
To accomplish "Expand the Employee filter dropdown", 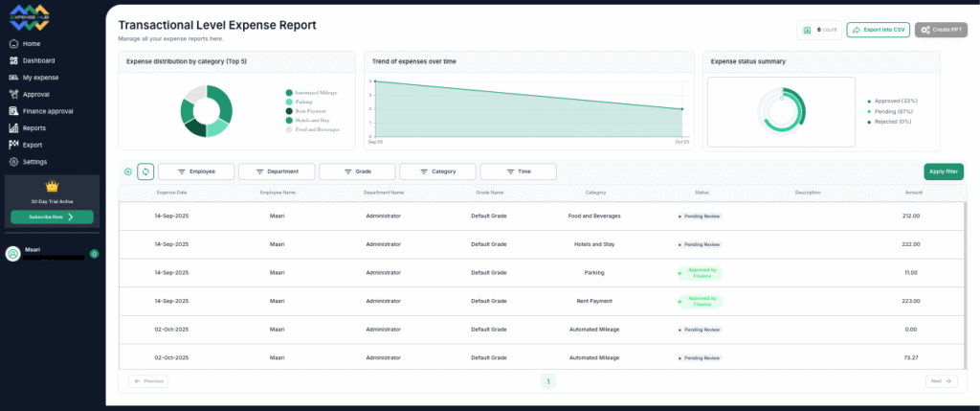I will 196,171.
